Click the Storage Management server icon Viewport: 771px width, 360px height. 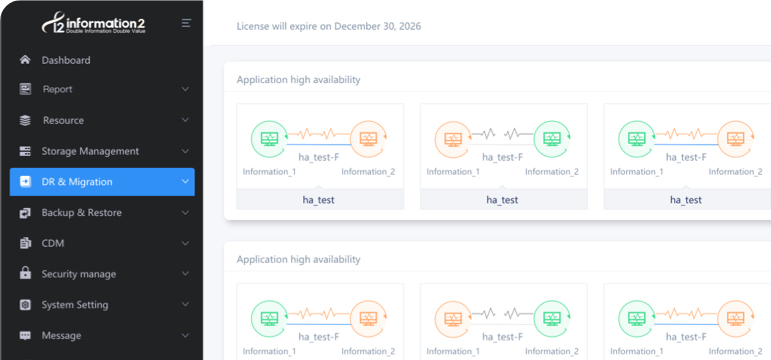coord(25,151)
